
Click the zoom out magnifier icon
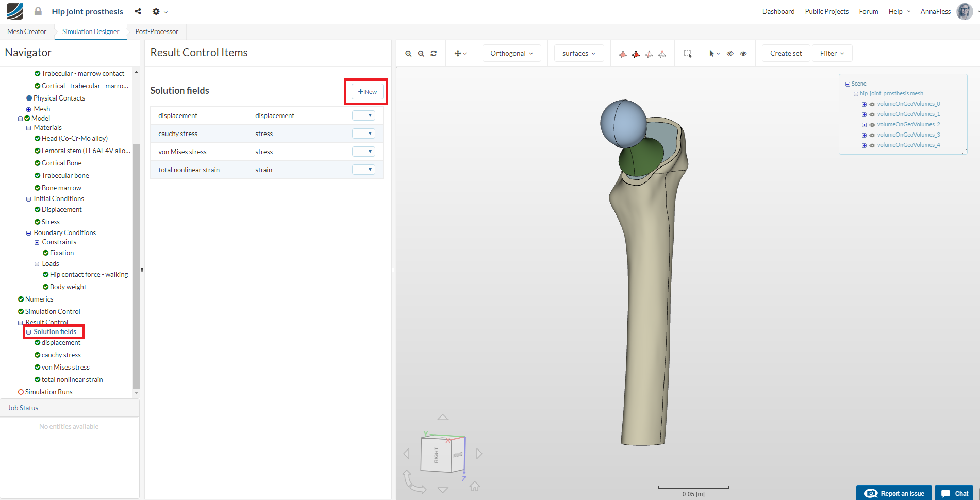[421, 54]
